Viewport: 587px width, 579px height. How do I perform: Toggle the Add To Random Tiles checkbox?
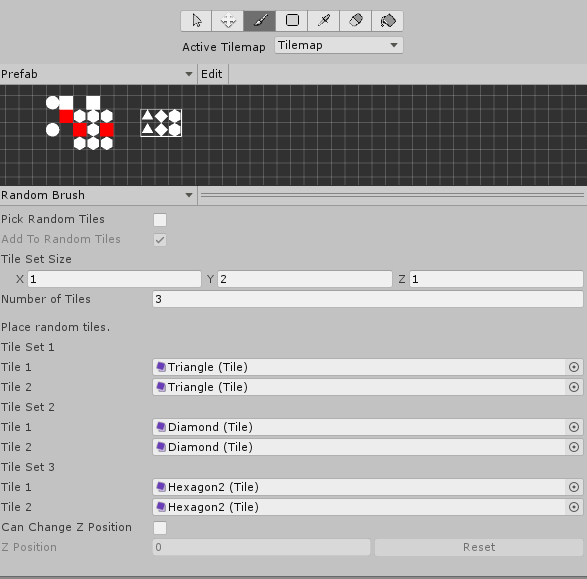click(x=160, y=240)
